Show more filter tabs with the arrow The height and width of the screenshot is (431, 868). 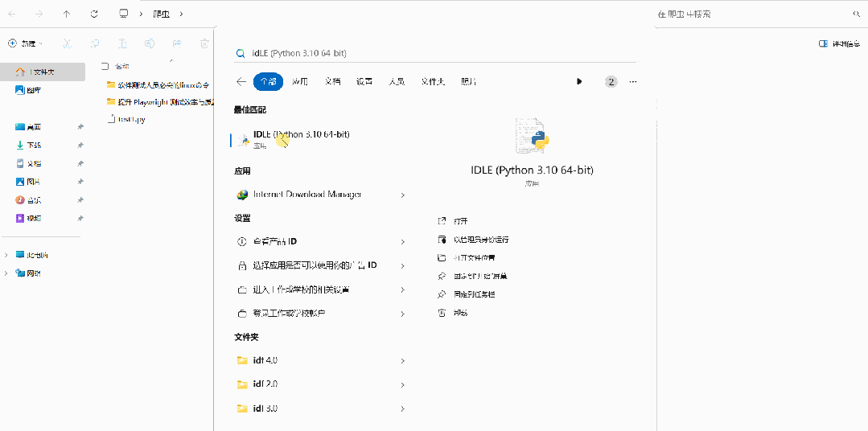point(579,81)
